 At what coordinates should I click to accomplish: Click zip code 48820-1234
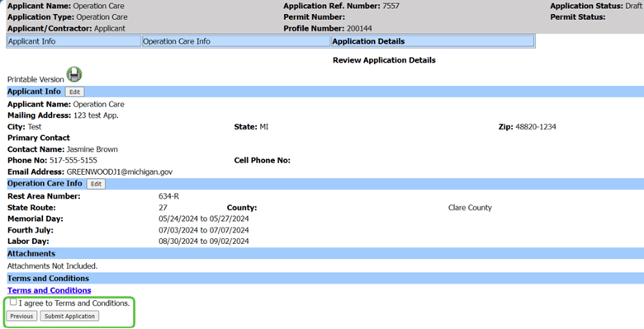click(x=536, y=127)
